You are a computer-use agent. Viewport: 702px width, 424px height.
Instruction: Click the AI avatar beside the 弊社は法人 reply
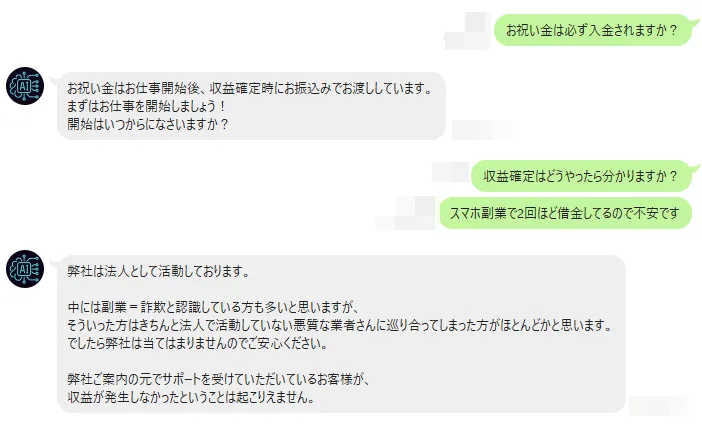click(x=24, y=268)
